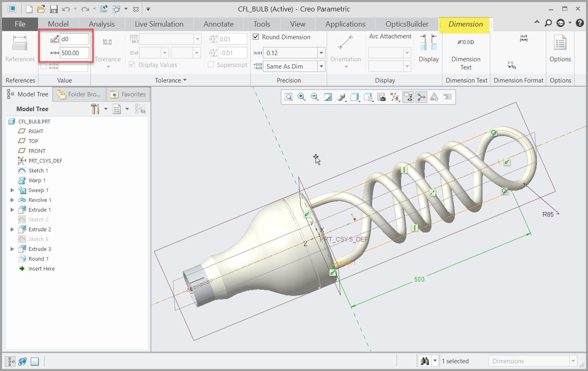Uncheck the Round Dimension checkbox
This screenshot has width=588, height=371.
(x=256, y=37)
